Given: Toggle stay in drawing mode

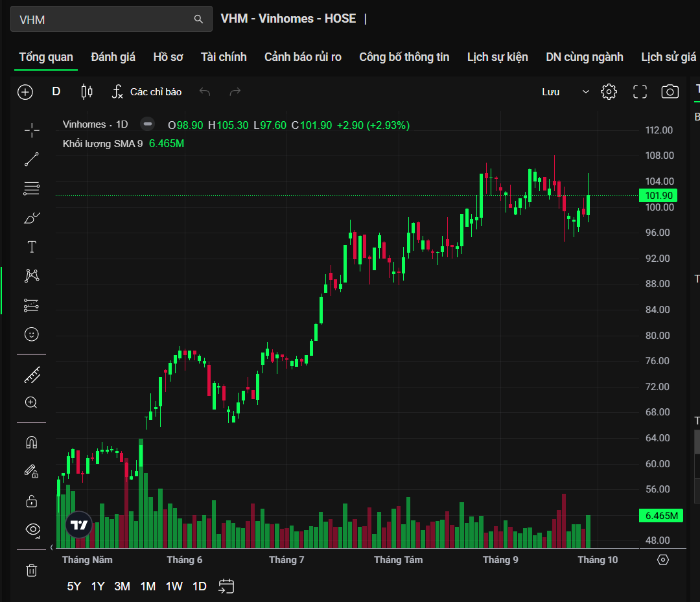Looking at the screenshot, I should (32, 471).
